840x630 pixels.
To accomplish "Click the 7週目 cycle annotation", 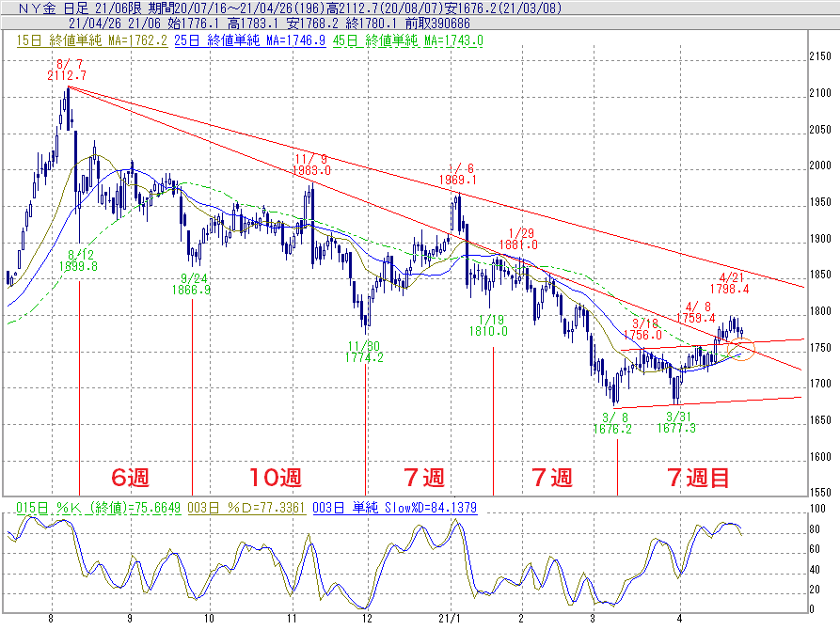I will [698, 478].
